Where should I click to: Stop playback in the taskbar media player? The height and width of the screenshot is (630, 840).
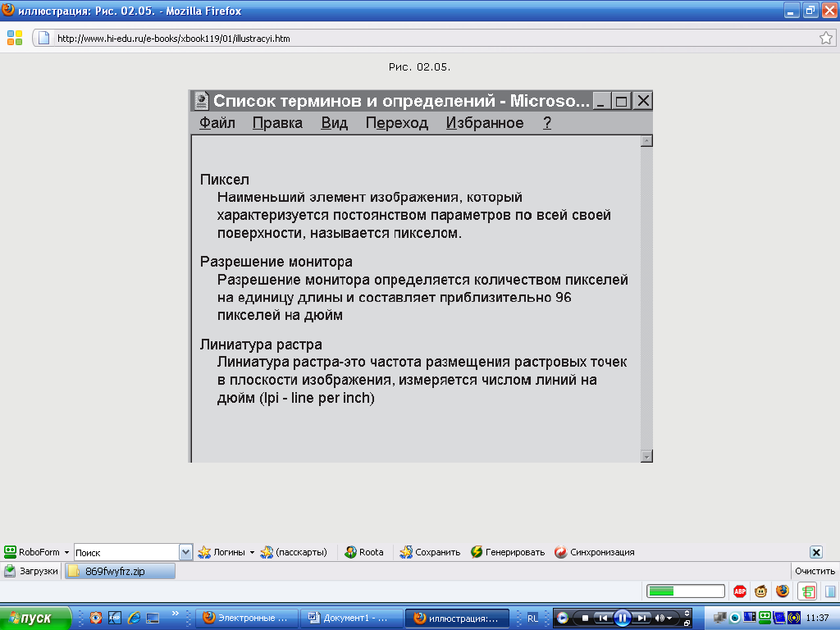tap(585, 618)
